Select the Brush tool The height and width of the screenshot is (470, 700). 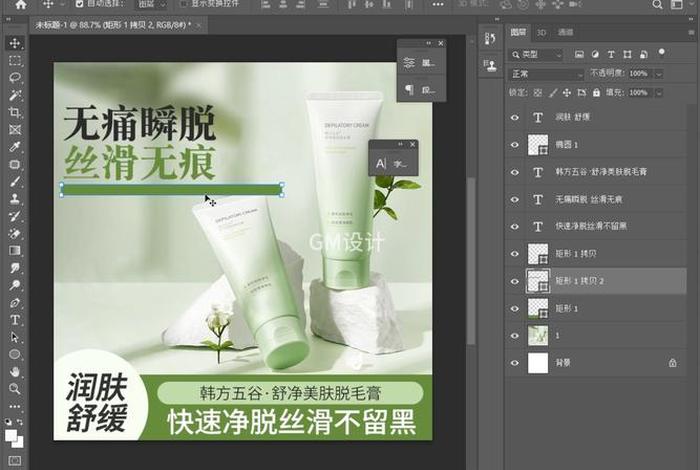pyautogui.click(x=15, y=182)
